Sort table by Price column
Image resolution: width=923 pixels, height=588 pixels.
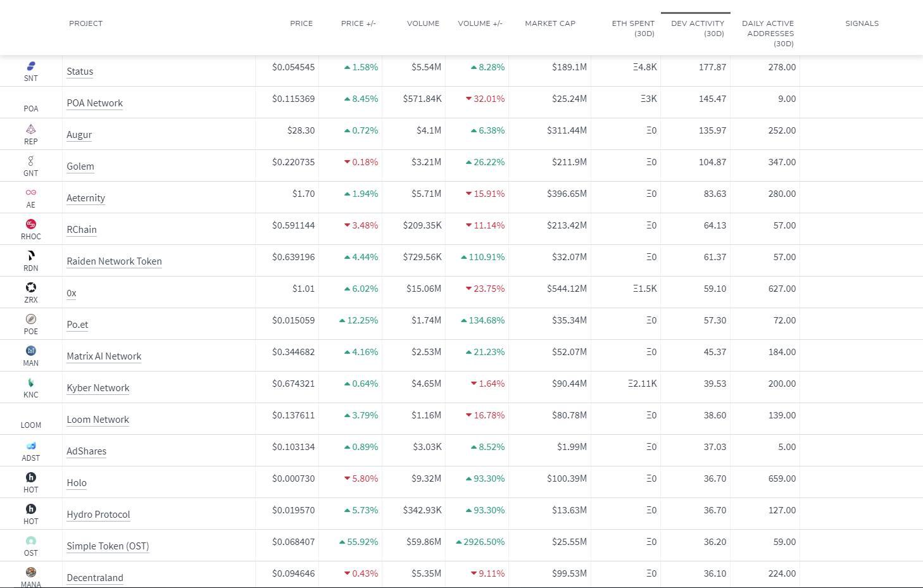point(301,23)
